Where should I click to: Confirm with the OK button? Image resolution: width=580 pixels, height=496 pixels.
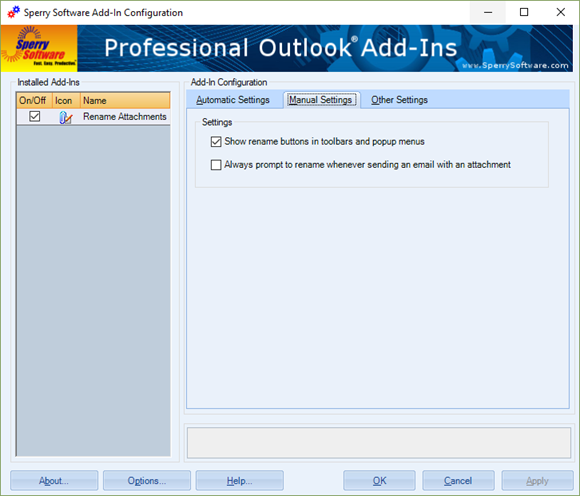pos(379,480)
